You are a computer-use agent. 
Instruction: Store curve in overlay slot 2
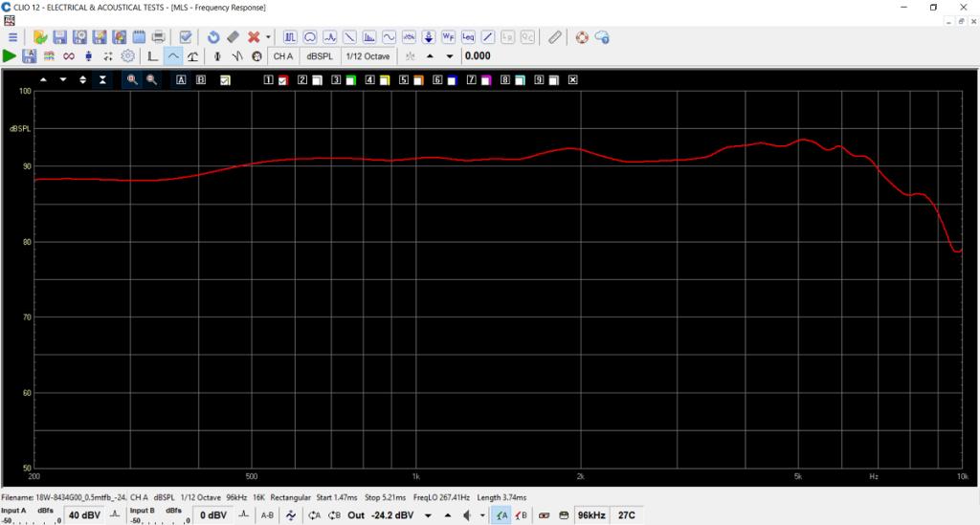coord(301,80)
